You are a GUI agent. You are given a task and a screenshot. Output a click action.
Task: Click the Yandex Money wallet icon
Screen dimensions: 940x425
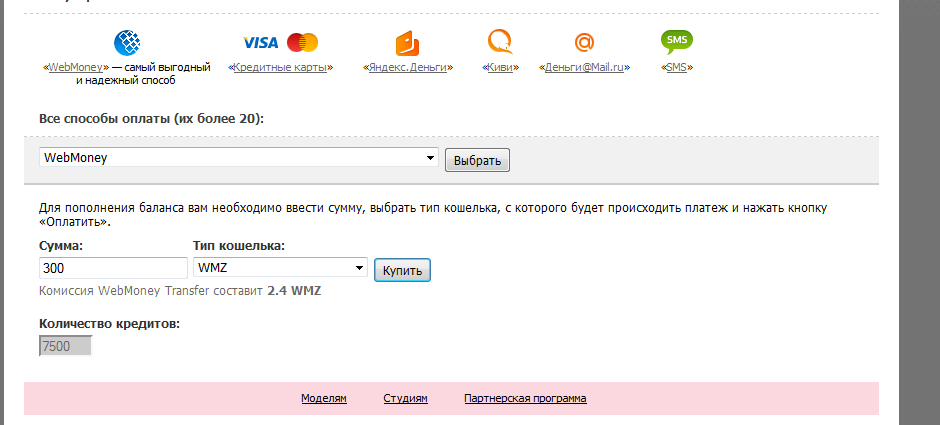point(407,43)
